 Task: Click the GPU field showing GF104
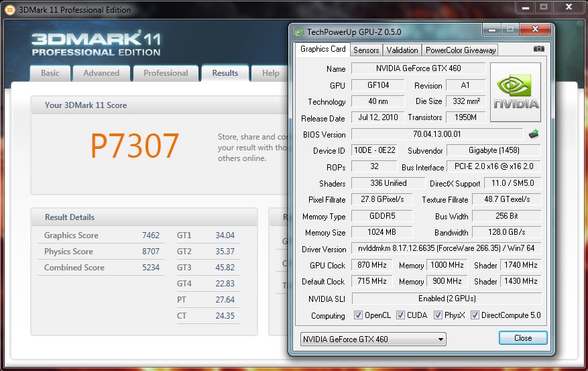click(378, 85)
